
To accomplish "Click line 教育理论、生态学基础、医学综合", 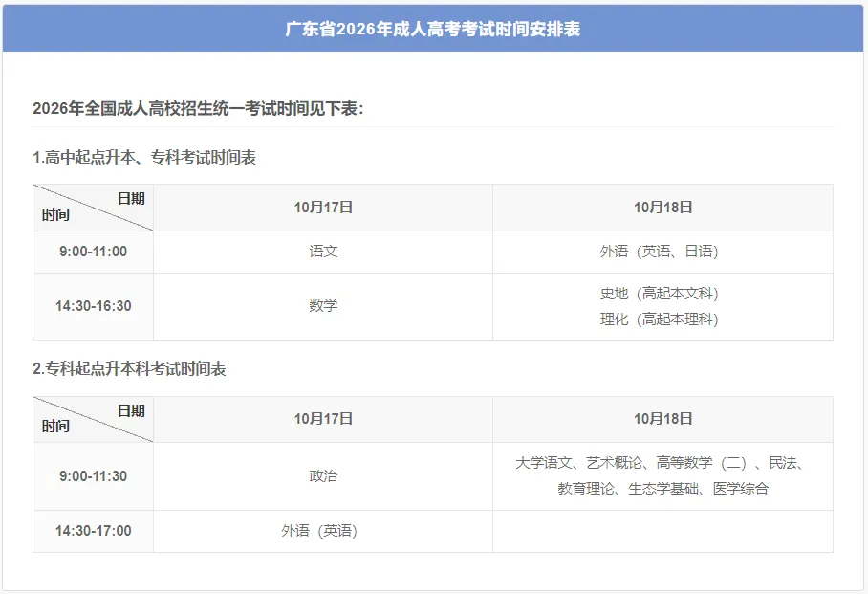I will click(x=662, y=489).
